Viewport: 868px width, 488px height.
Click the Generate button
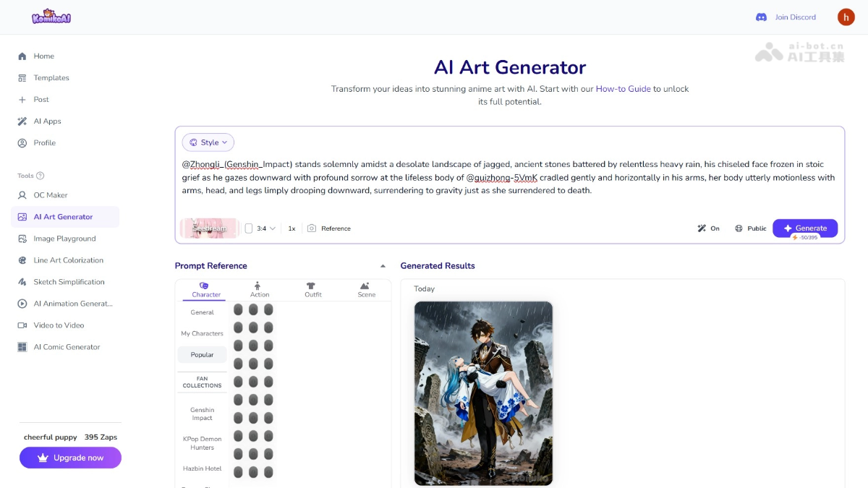[804, 228]
